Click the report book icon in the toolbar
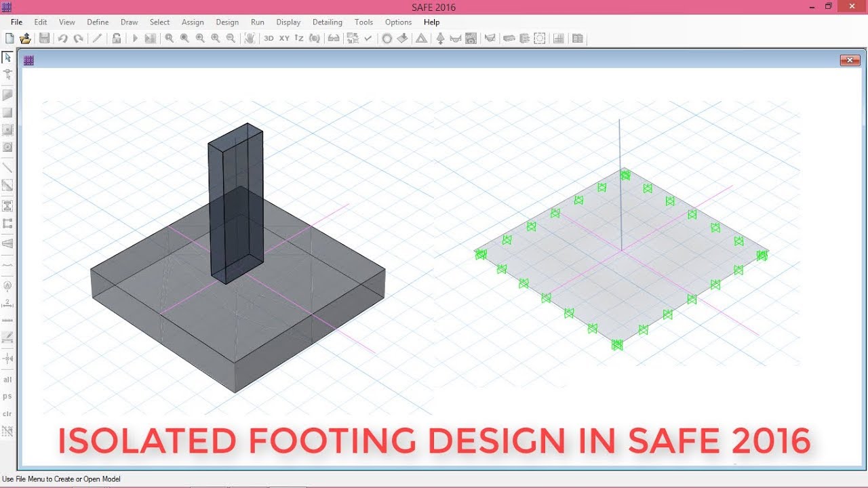 pos(578,39)
